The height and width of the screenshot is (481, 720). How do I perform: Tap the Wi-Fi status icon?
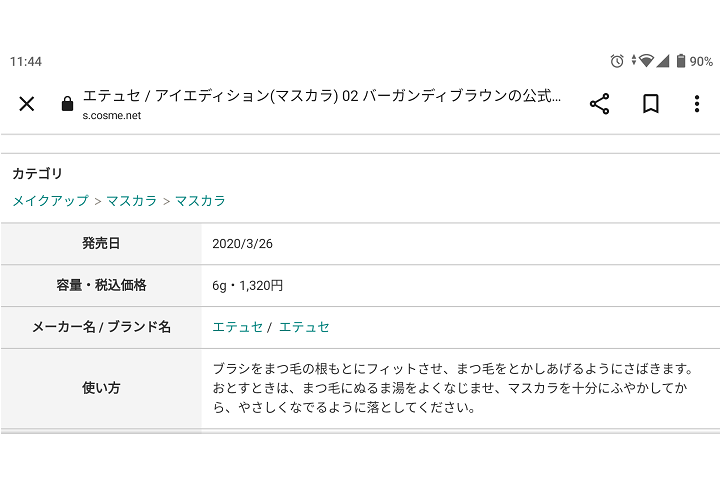click(646, 61)
